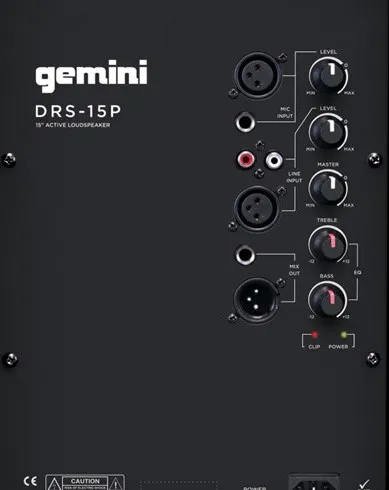Click the CLIP label
This screenshot has width=389, height=490.
(314, 347)
